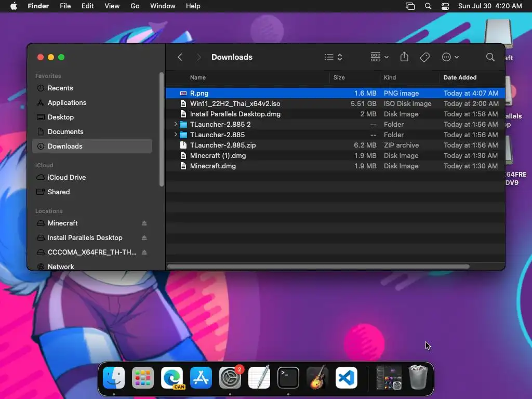Open Shared in the sidebar
The image size is (532, 399).
92,192
